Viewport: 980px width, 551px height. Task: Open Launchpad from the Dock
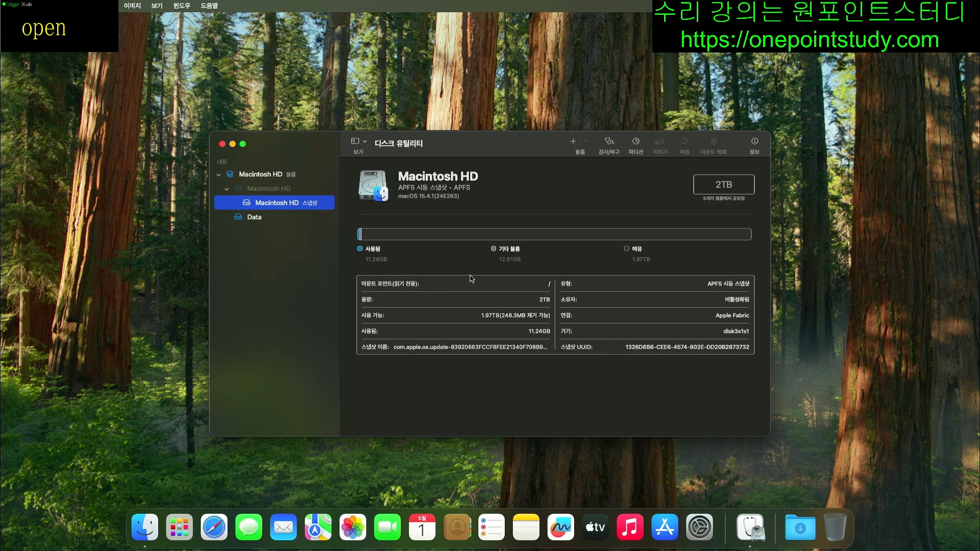179,527
